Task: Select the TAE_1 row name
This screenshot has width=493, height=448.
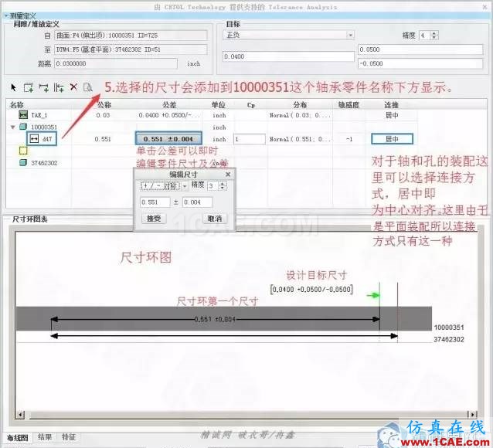Action: click(39, 115)
